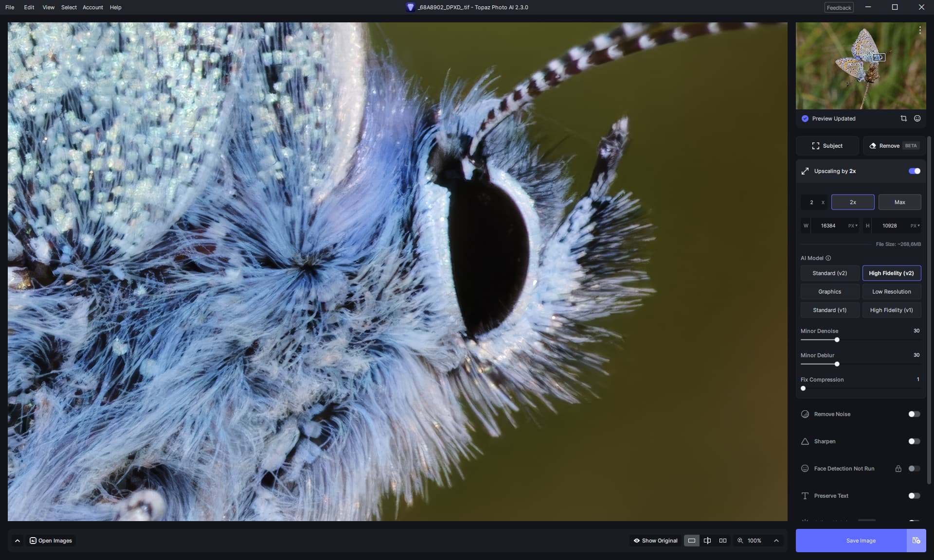Open the View menu
The height and width of the screenshot is (560, 934).
point(48,7)
